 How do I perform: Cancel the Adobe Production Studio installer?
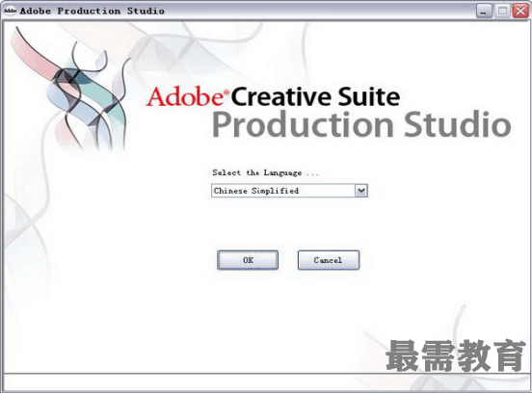(x=328, y=260)
